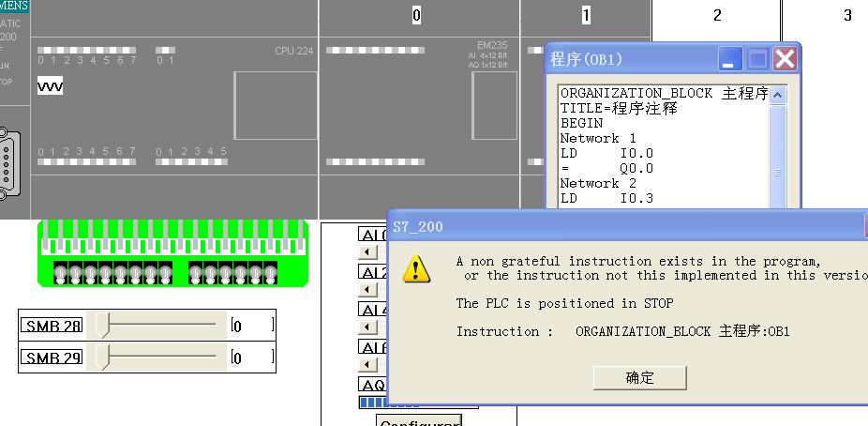Maximize the 程序(OB1) window
This screenshot has height=426, width=868.
(757, 59)
